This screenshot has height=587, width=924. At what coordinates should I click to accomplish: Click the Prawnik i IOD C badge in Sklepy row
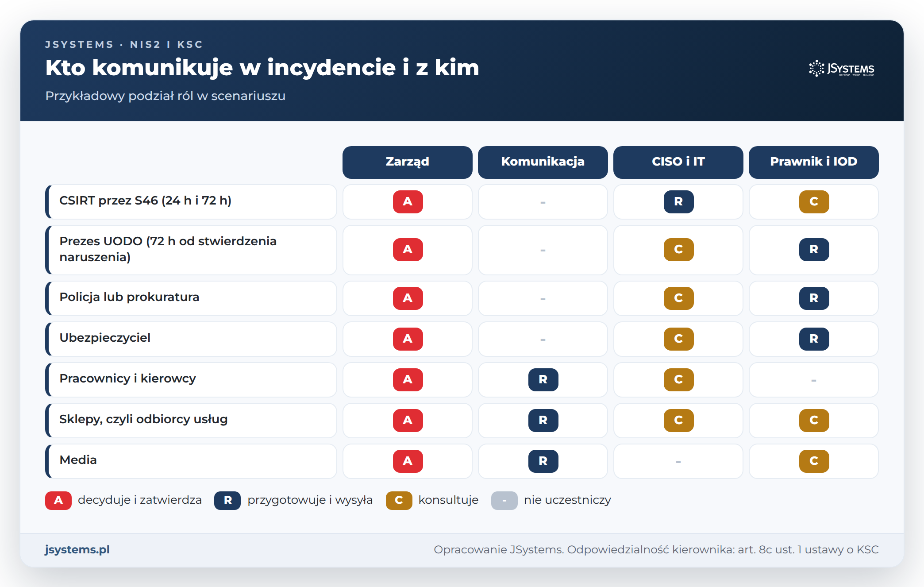[814, 421]
